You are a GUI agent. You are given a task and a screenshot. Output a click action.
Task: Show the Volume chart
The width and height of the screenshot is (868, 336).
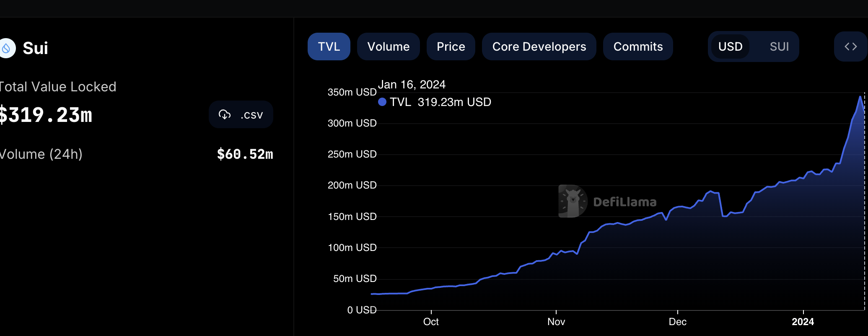click(x=389, y=47)
